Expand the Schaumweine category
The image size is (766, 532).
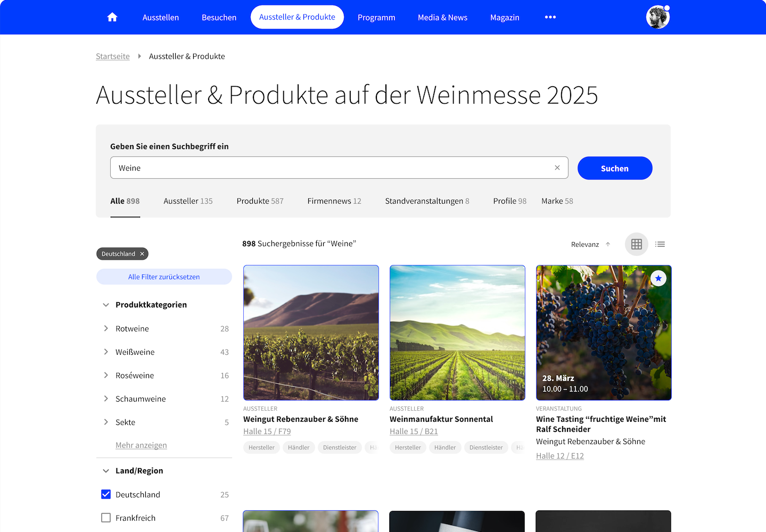(106, 398)
